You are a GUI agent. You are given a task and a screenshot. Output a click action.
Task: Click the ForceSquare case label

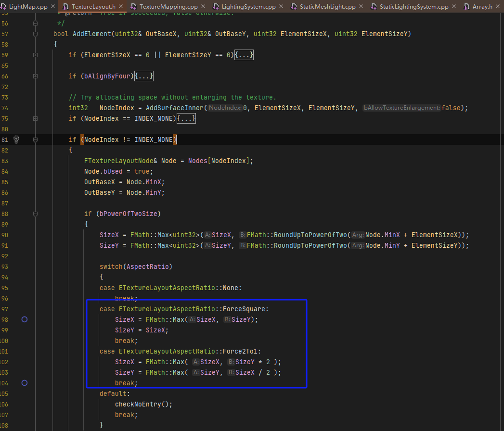click(x=184, y=309)
